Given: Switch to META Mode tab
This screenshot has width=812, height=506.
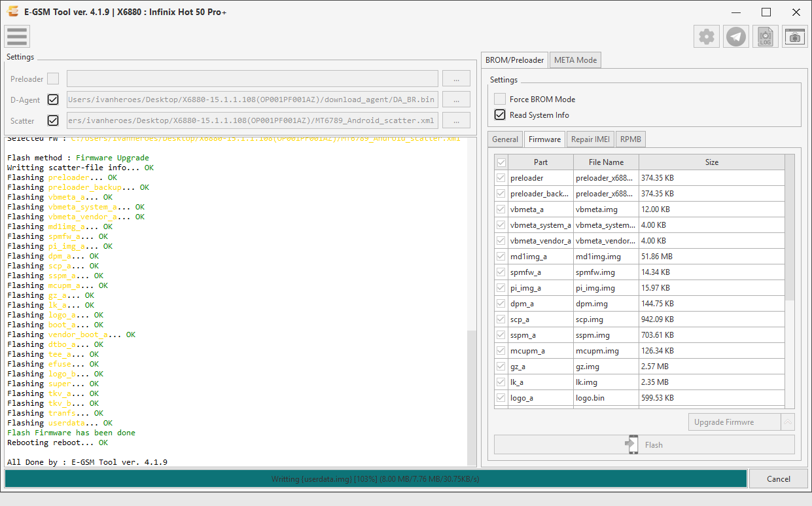Looking at the screenshot, I should click(576, 60).
